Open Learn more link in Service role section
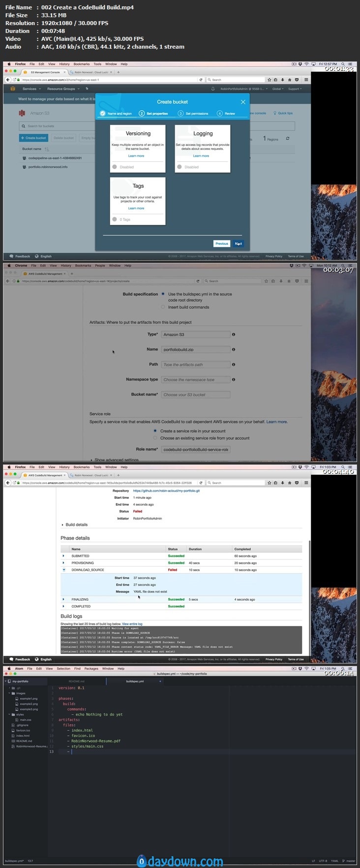 tap(277, 422)
